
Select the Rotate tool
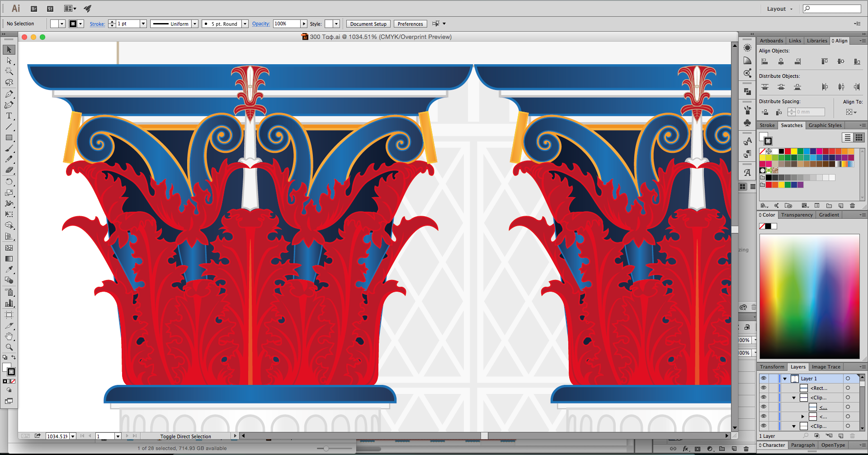point(9,182)
